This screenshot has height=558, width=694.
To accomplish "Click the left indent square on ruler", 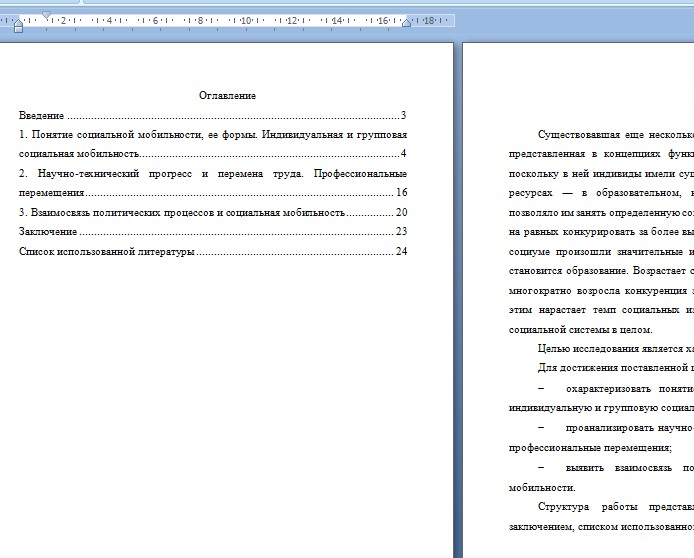I will tap(18, 29).
